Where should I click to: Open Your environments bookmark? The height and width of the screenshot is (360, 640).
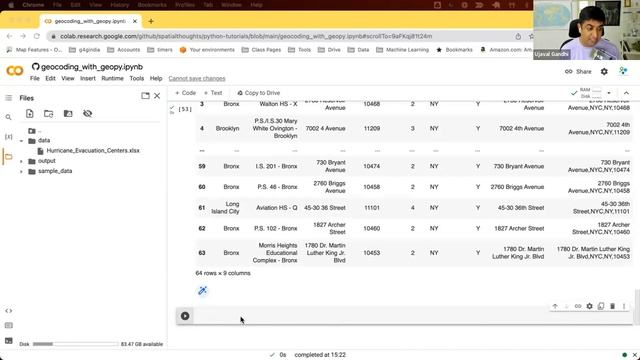pyautogui.click(x=207, y=50)
